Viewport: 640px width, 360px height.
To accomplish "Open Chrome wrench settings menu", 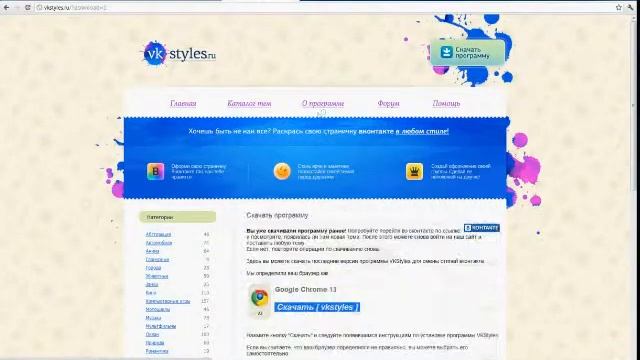I will coord(631,7).
